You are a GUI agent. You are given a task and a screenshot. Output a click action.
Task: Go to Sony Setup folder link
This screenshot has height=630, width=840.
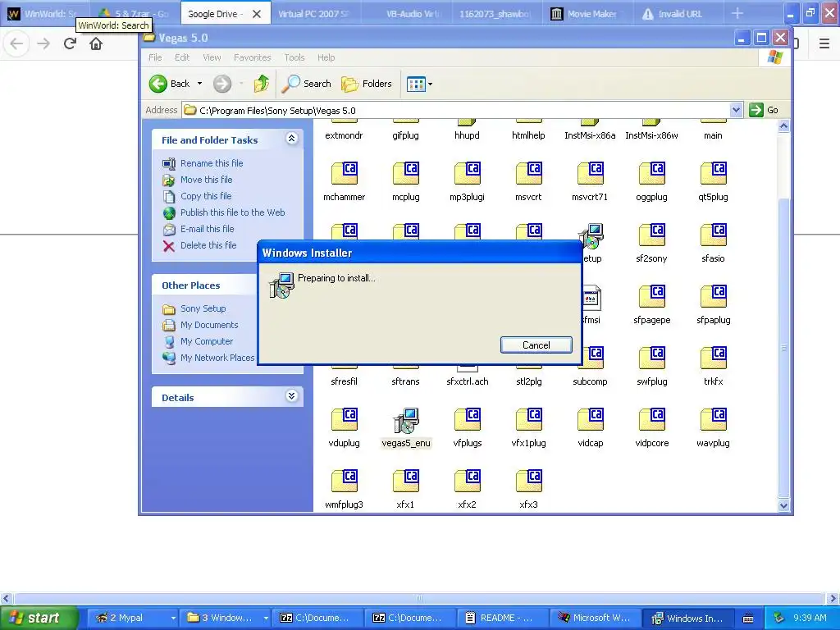(x=203, y=308)
